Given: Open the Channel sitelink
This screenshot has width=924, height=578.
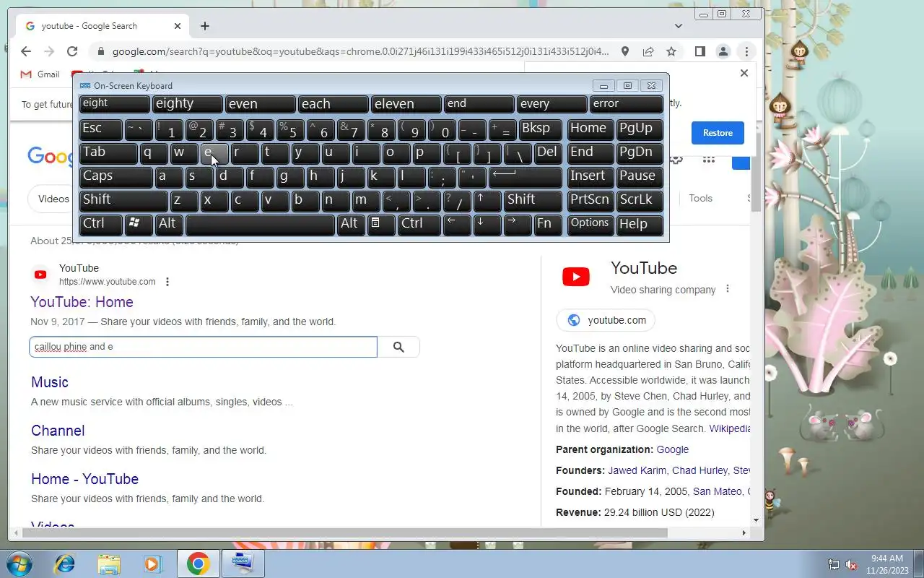Looking at the screenshot, I should tap(58, 431).
